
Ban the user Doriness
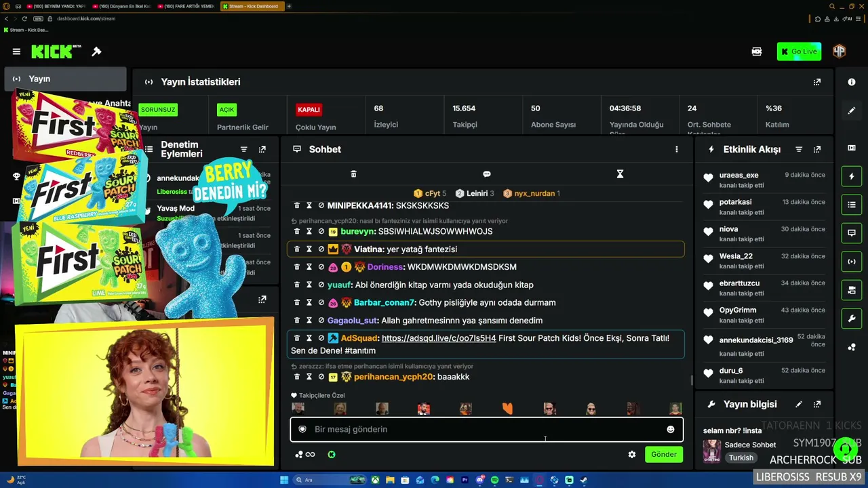pos(321,267)
